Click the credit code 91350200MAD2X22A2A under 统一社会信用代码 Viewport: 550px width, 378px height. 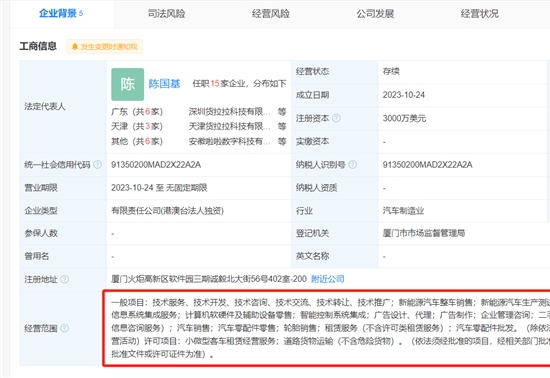[x=156, y=164]
